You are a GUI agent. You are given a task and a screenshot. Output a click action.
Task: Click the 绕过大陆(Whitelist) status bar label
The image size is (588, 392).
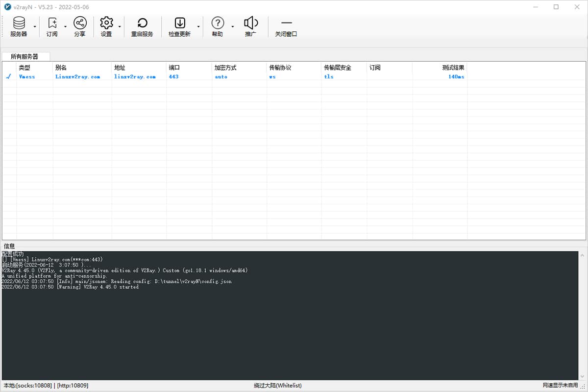(277, 386)
